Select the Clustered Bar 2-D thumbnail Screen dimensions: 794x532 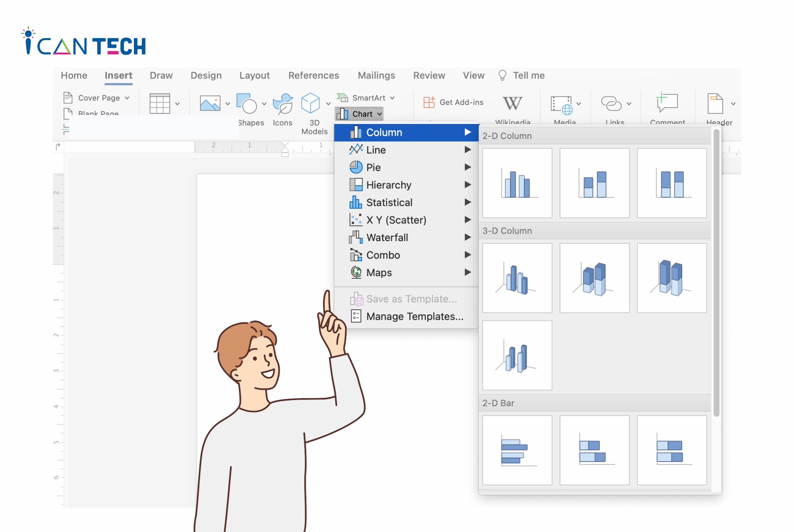click(517, 450)
